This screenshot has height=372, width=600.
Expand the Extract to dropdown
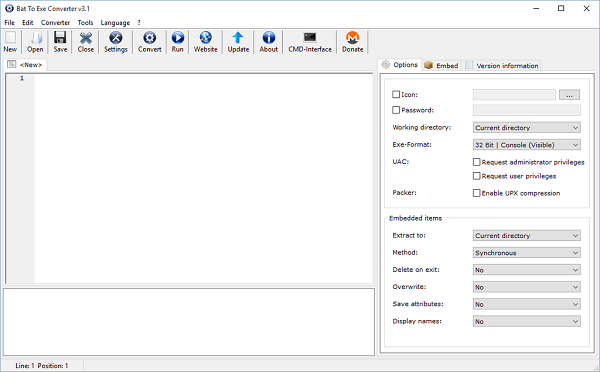coord(527,235)
